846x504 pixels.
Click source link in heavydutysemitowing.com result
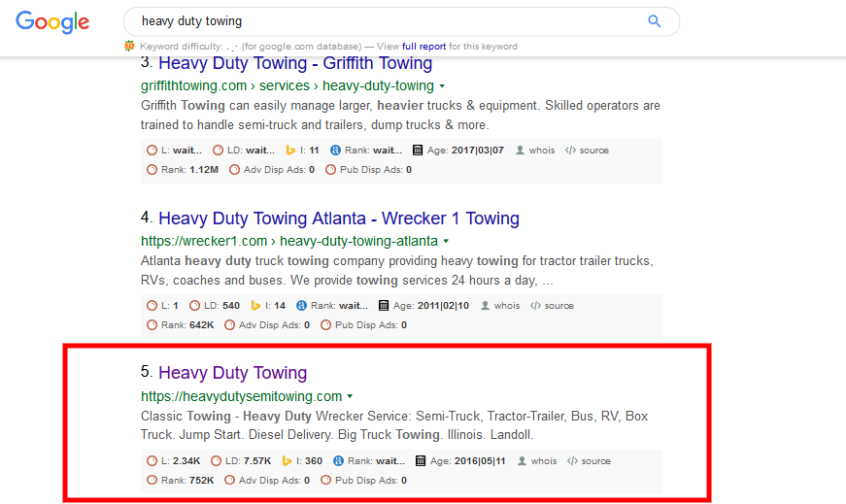coord(595,461)
